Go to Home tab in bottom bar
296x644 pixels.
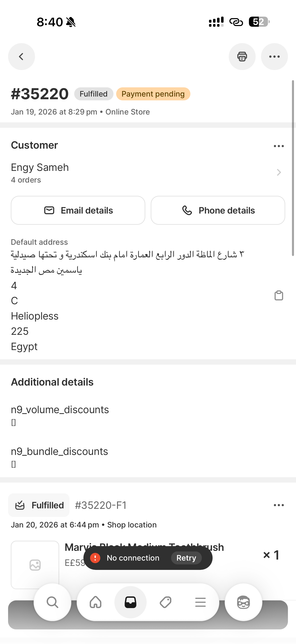(x=96, y=602)
